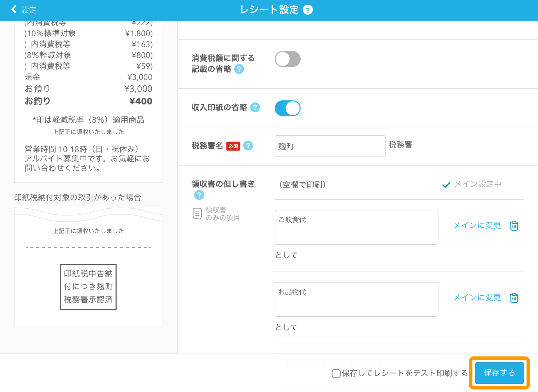Open help beside 税務署名 field
538x392 pixels.
[248, 146]
